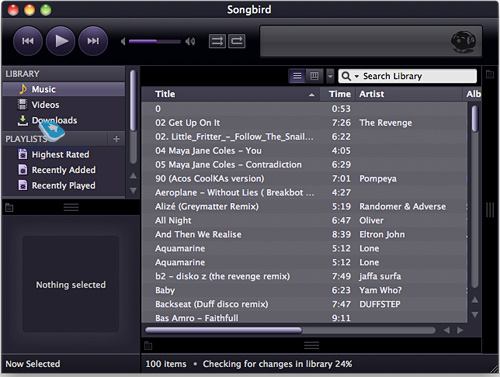The image size is (500, 377).
Task: Switch to filter pane view
Action: click(314, 76)
